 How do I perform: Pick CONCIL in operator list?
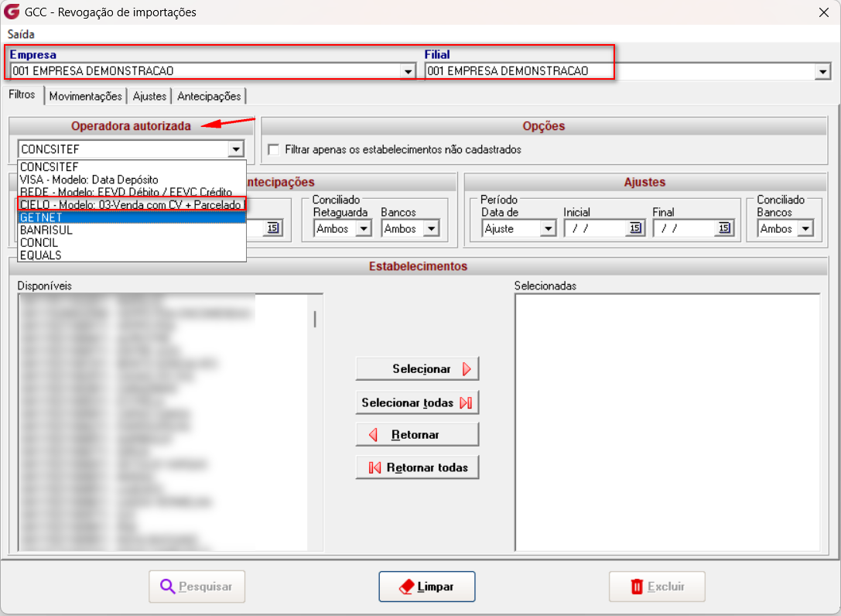tap(132, 242)
